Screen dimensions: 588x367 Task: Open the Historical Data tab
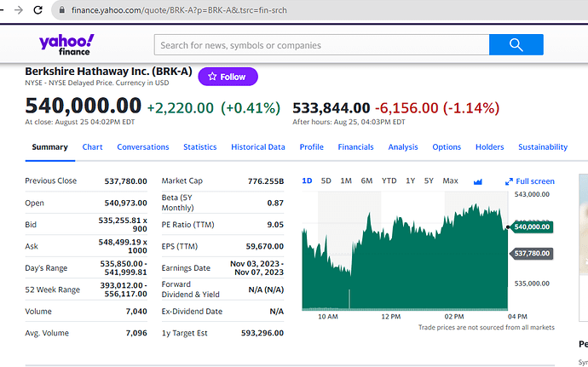pyautogui.click(x=257, y=147)
